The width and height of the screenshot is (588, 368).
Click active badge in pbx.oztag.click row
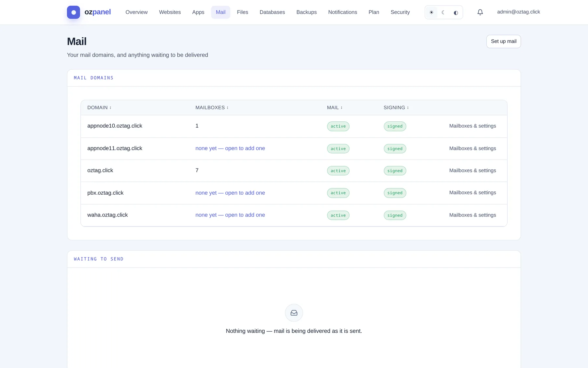[338, 193]
